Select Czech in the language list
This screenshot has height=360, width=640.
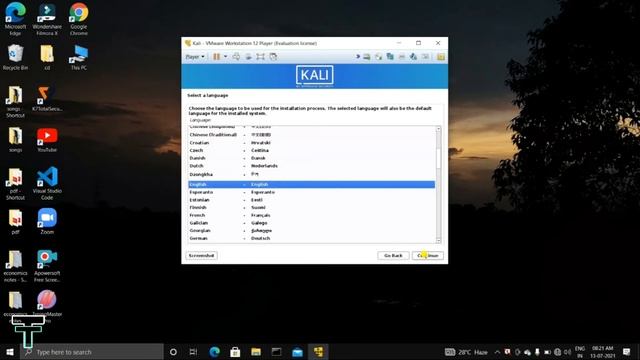coord(311,150)
